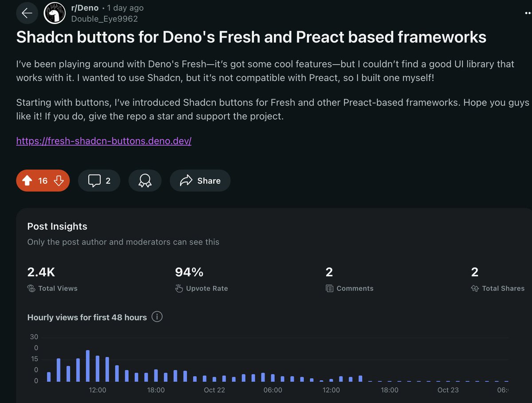The image size is (532, 403).
Task: Click the Total Shares label
Action: pos(503,288)
